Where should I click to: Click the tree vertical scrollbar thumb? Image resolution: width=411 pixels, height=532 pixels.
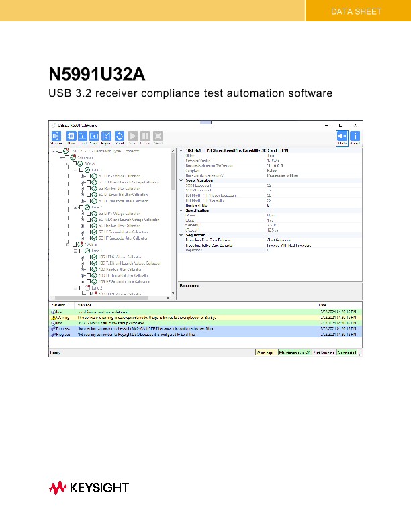coord(173,172)
